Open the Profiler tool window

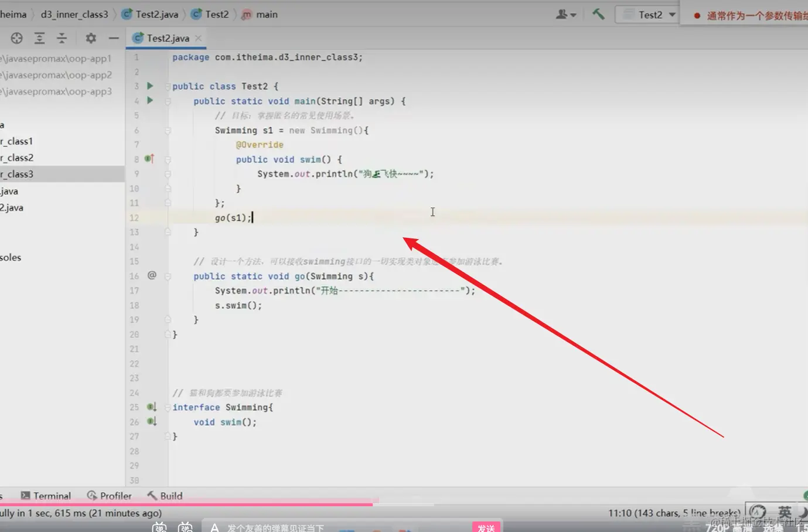[x=110, y=496]
